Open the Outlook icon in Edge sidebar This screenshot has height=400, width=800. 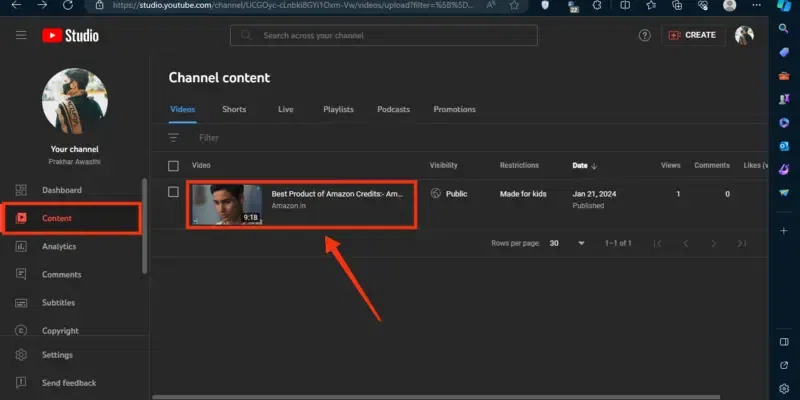pyautogui.click(x=784, y=146)
